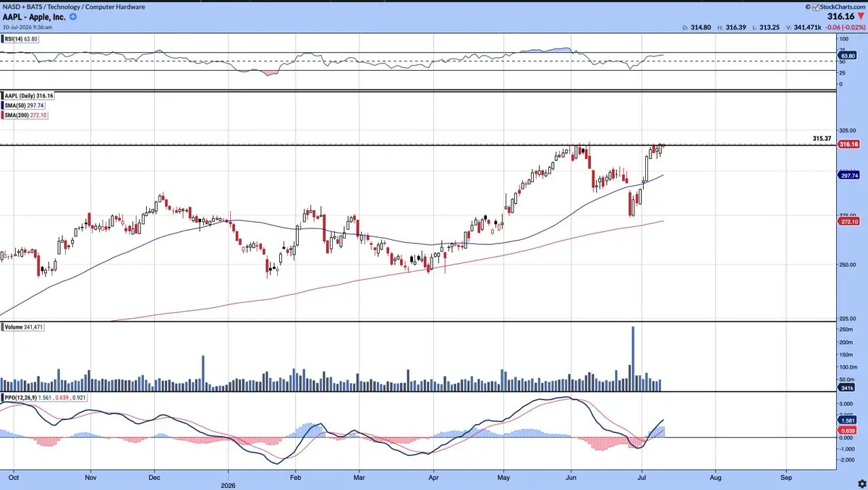
Task: Select the 'NASD + BATS / Technology / Computer Hardware' text
Action: pyautogui.click(x=75, y=7)
